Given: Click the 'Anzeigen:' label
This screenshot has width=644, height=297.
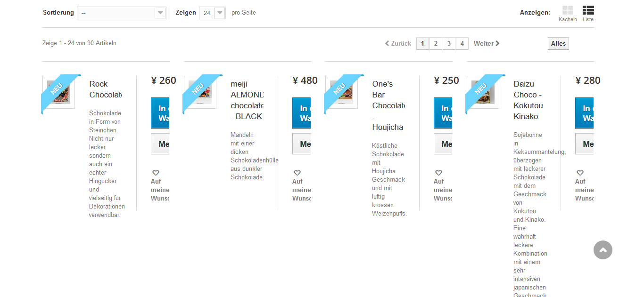Looking at the screenshot, I should click(x=535, y=13).
